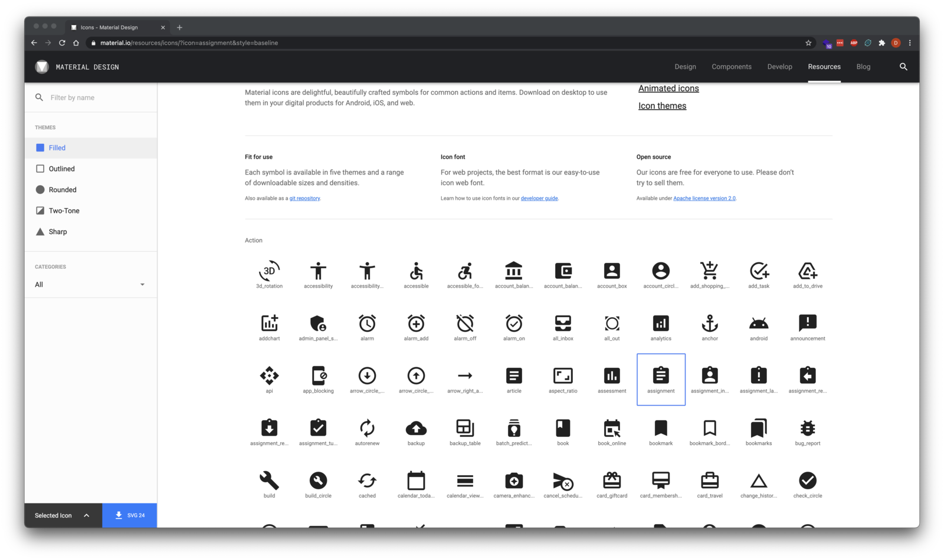The image size is (944, 560).
Task: Choose the app_blocking icon
Action: 318,375
